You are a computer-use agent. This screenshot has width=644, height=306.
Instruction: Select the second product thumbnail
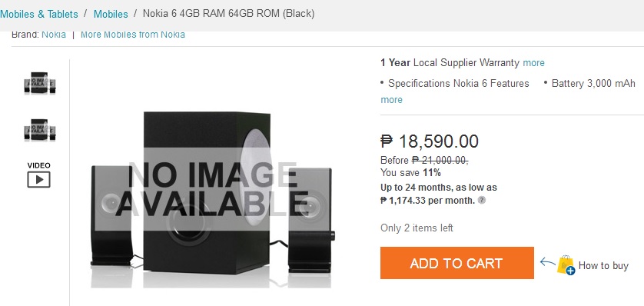pos(40,130)
